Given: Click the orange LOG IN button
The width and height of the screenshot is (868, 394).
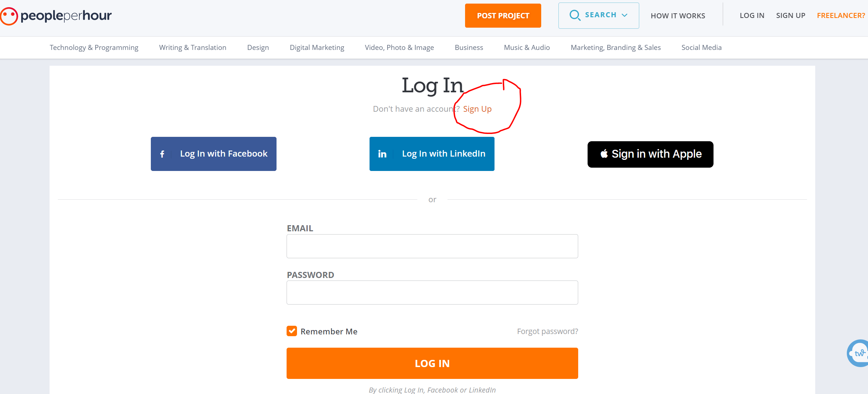Looking at the screenshot, I should pyautogui.click(x=432, y=363).
